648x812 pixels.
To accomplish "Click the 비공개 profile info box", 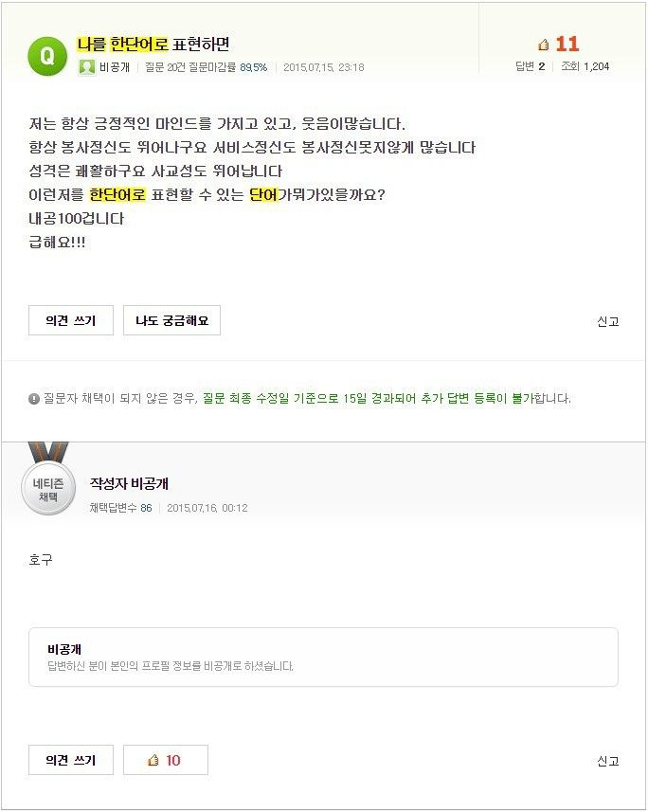I will pyautogui.click(x=323, y=657).
